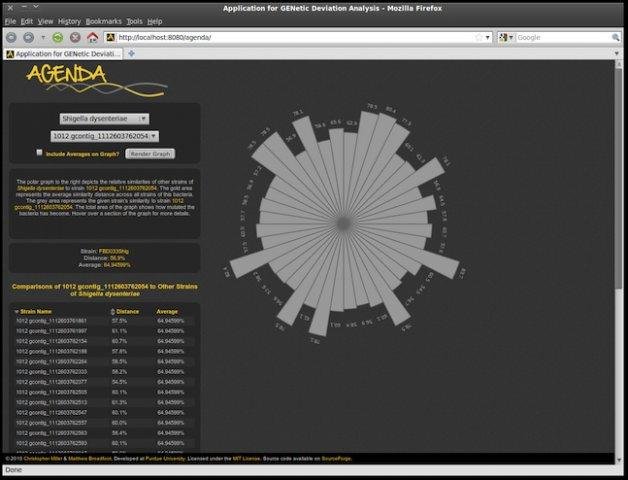628x480 pixels.
Task: Click the red Stop loading icon
Action: (75, 38)
